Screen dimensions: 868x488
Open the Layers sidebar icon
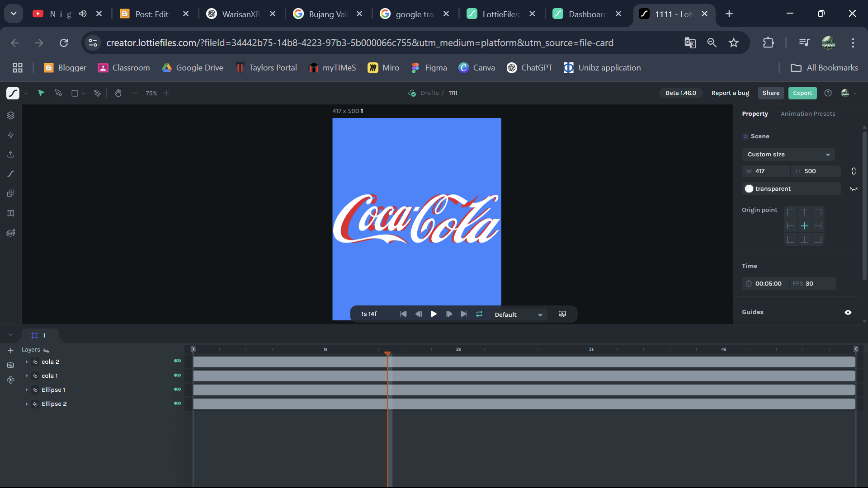pos(11,115)
